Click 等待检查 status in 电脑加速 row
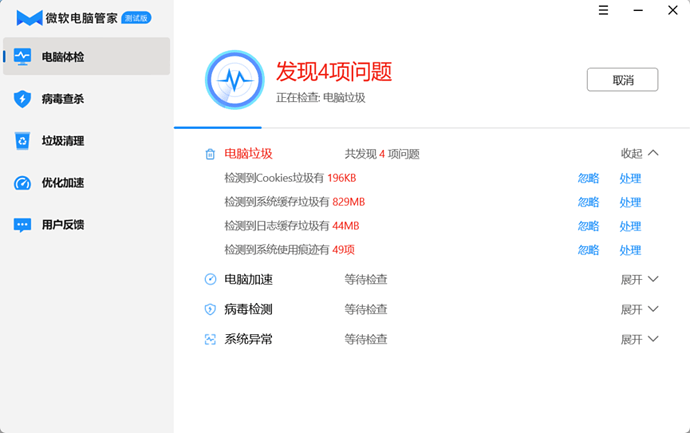 [366, 279]
